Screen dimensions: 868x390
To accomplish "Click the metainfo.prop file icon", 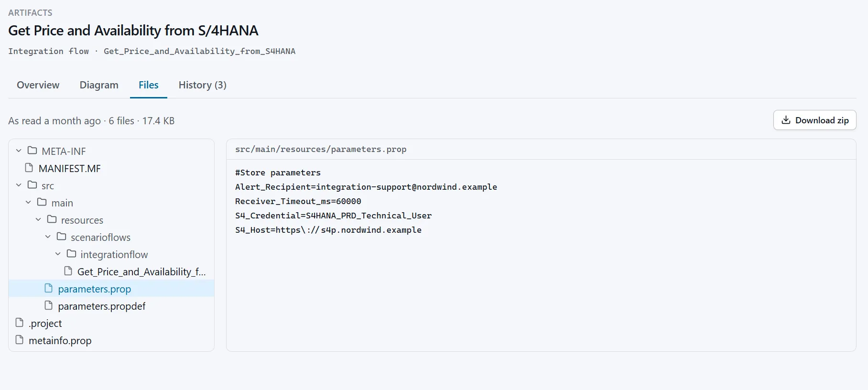I will 20,340.
